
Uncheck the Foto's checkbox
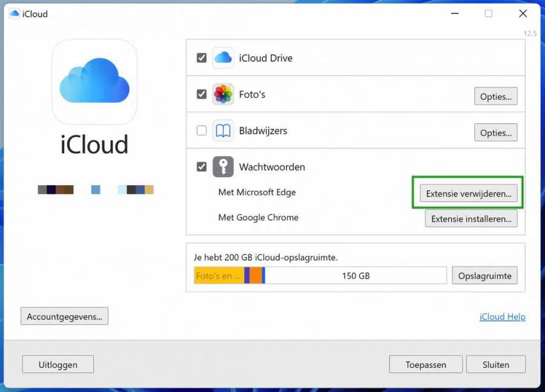[x=202, y=94]
